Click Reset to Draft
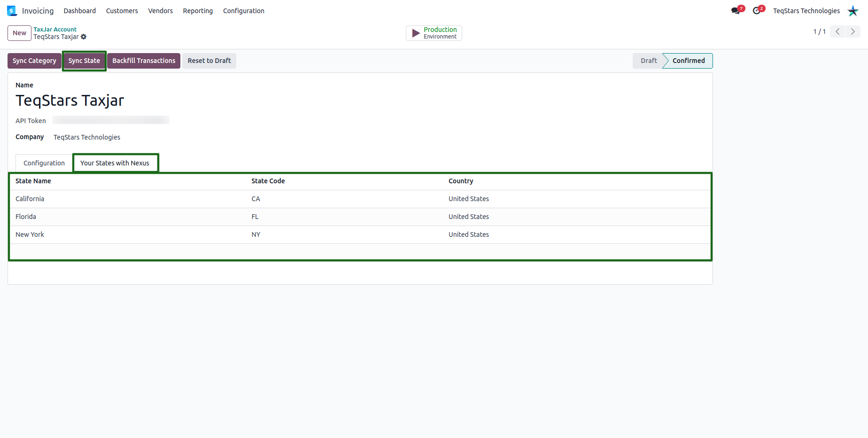The image size is (868, 438). [209, 61]
